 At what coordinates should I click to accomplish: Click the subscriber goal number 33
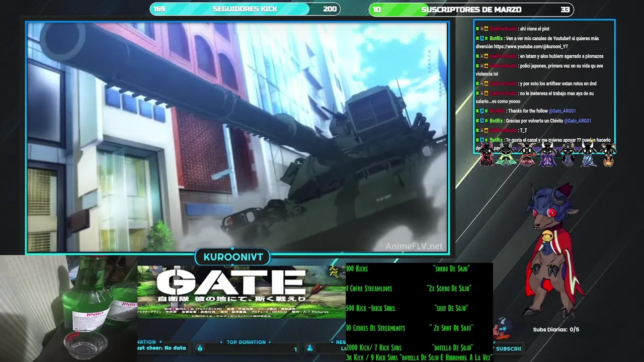click(565, 9)
